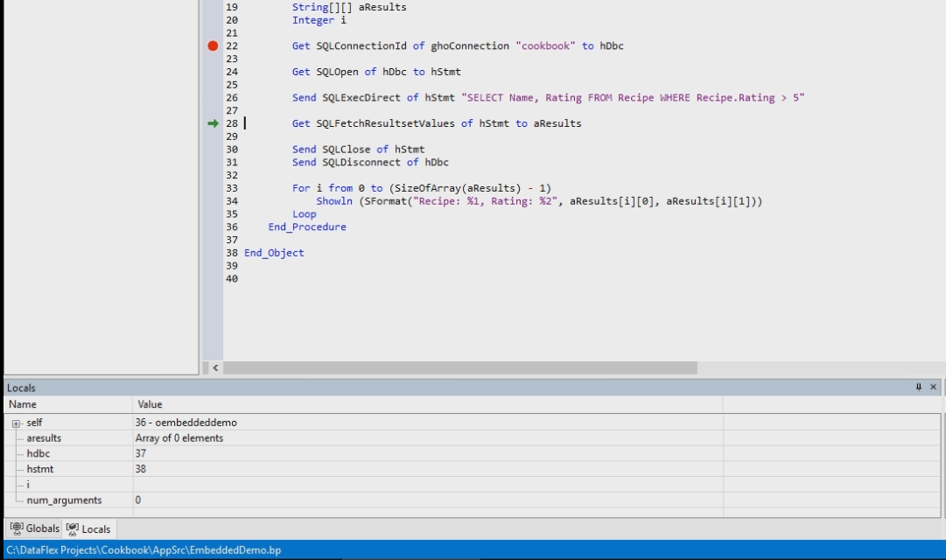Click the Locals tab icon
Screen dimensions: 946x560
[73, 528]
